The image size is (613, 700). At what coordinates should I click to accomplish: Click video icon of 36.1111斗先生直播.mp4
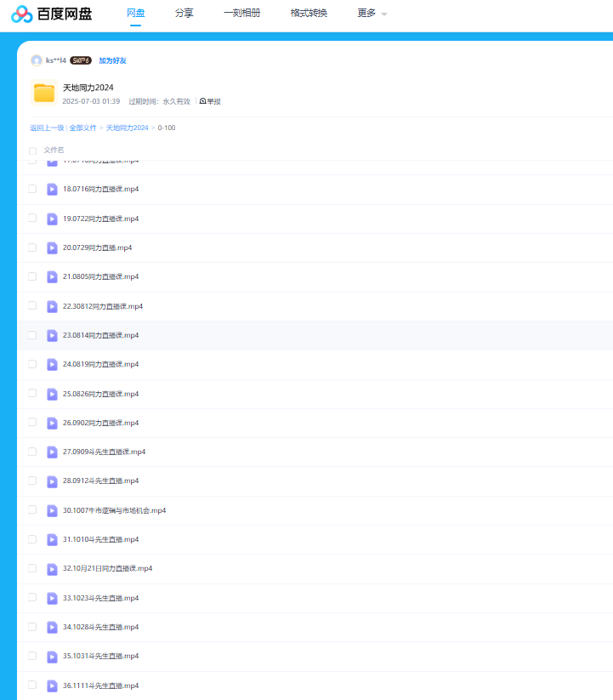point(52,686)
